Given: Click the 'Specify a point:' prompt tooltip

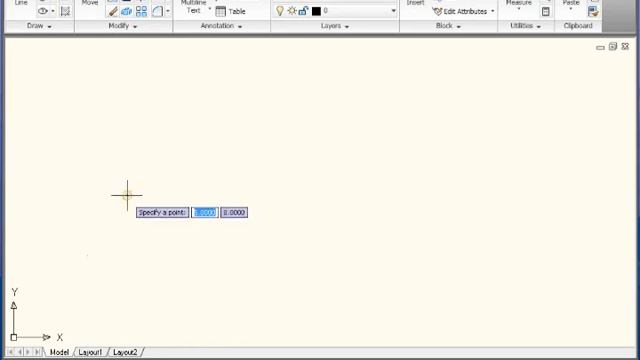Looking at the screenshot, I should pyautogui.click(x=162, y=213).
